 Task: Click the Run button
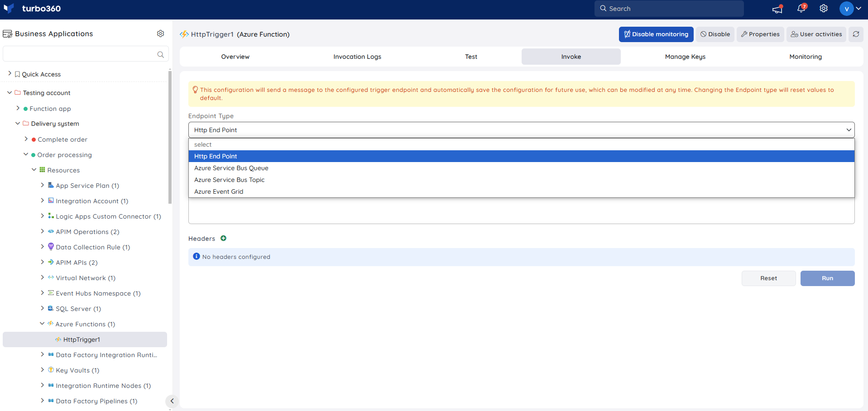[x=827, y=278]
